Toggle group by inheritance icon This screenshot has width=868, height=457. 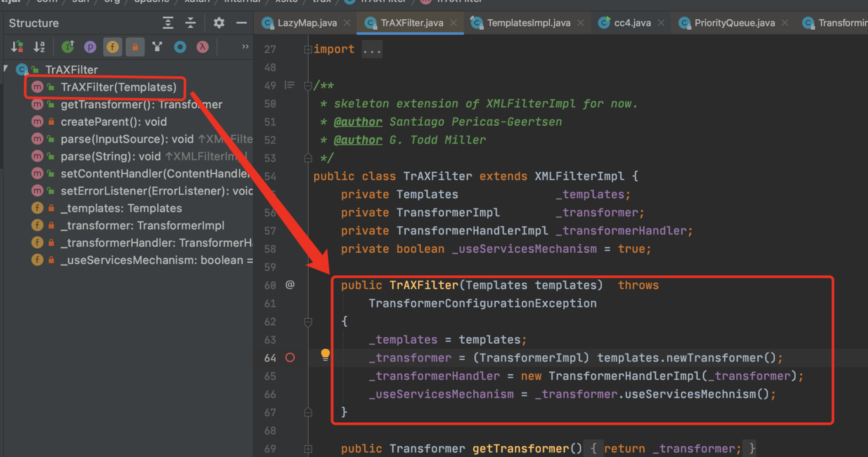[x=157, y=47]
